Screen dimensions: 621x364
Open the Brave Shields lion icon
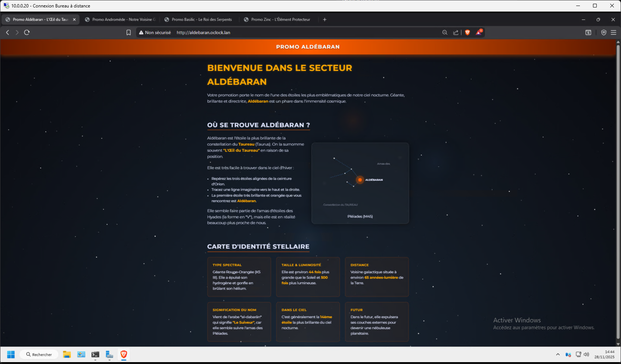[x=467, y=32]
